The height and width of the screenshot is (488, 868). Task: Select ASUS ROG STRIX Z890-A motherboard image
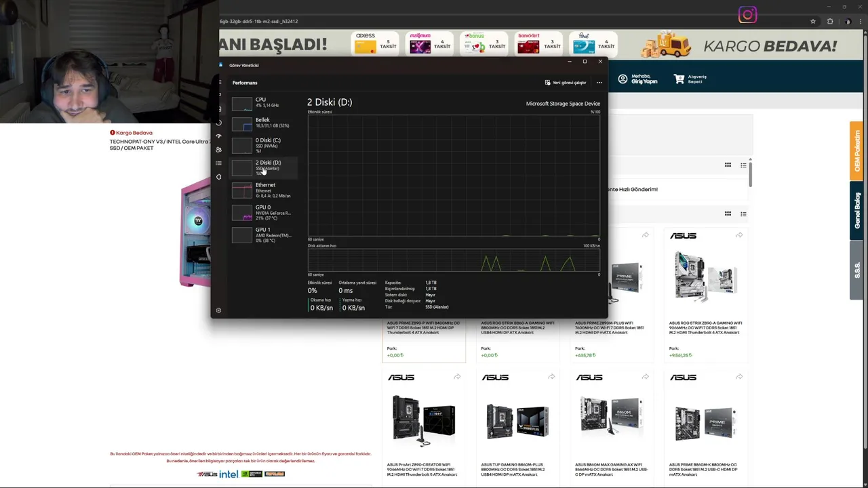pos(705,276)
